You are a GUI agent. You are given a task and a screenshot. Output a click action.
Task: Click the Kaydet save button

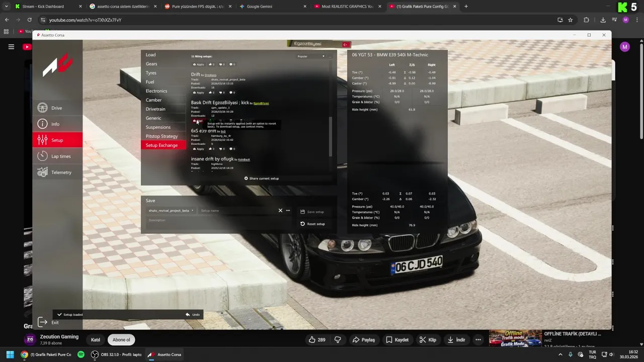(x=397, y=340)
